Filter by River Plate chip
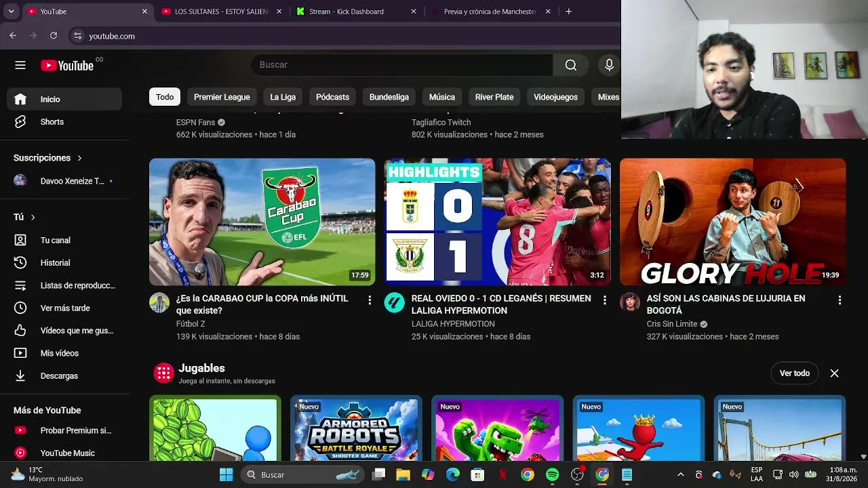This screenshot has width=868, height=488. click(494, 97)
